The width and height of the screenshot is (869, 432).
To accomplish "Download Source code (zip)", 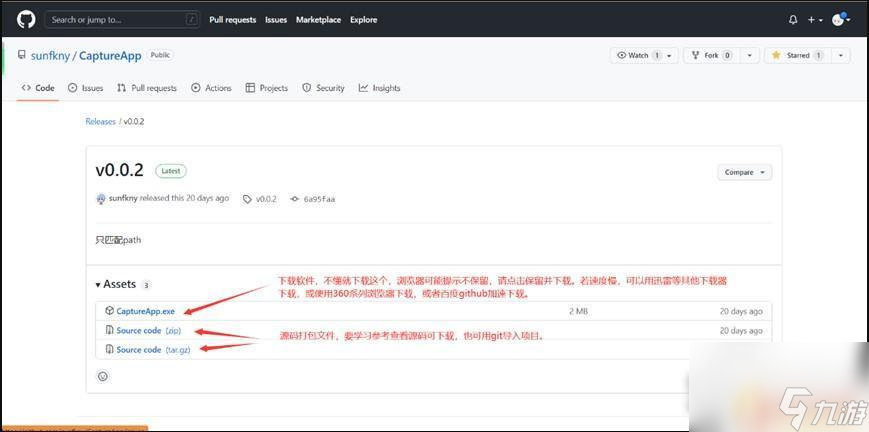I will pos(149,331).
